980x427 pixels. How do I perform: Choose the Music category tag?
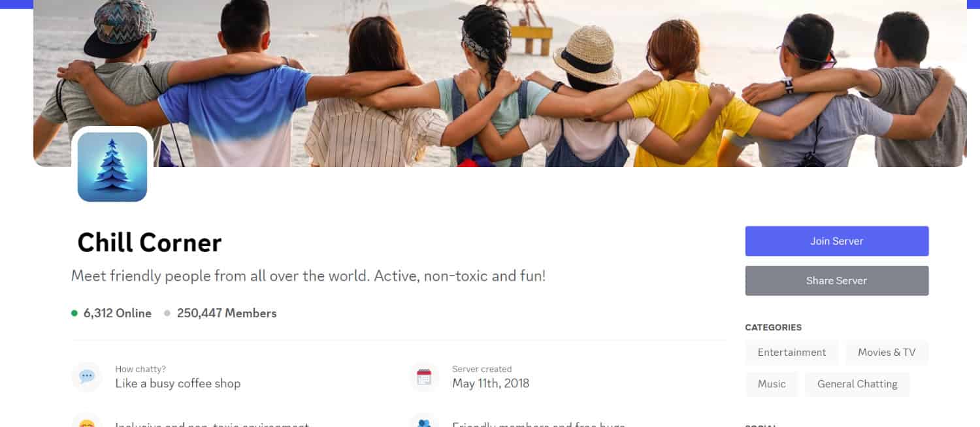click(772, 384)
